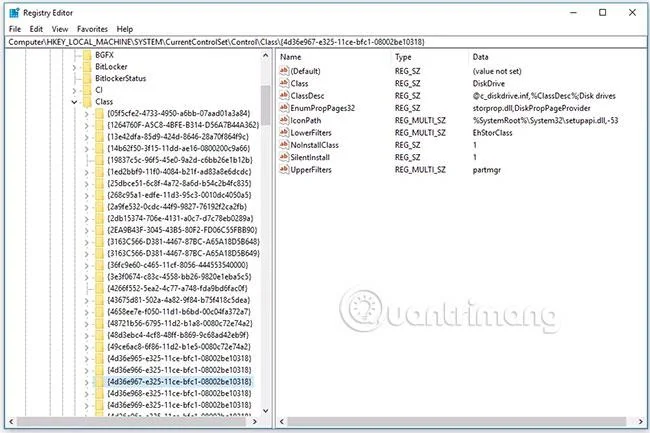Open the File menu

15,29
